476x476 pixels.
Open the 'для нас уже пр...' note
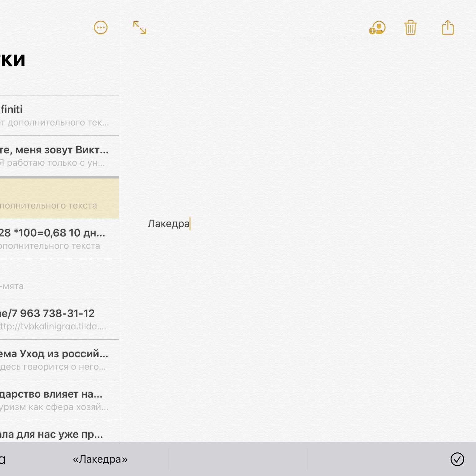click(x=56, y=434)
